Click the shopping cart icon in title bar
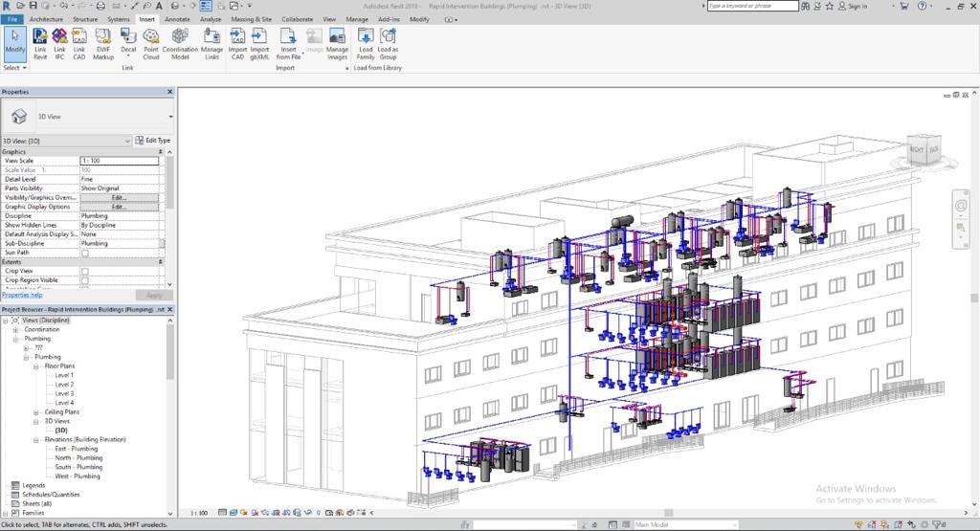Viewport: 980px width, 531px height. (903, 6)
